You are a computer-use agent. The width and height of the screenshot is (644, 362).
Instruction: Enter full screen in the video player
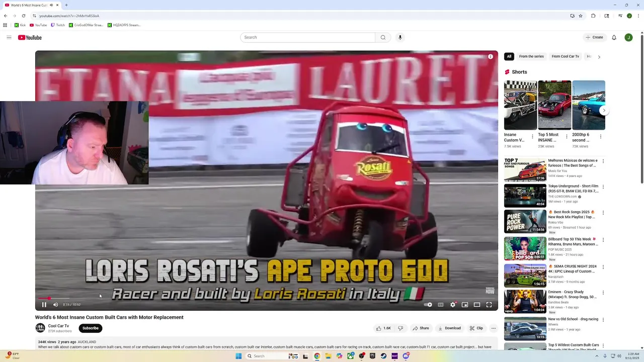click(489, 305)
